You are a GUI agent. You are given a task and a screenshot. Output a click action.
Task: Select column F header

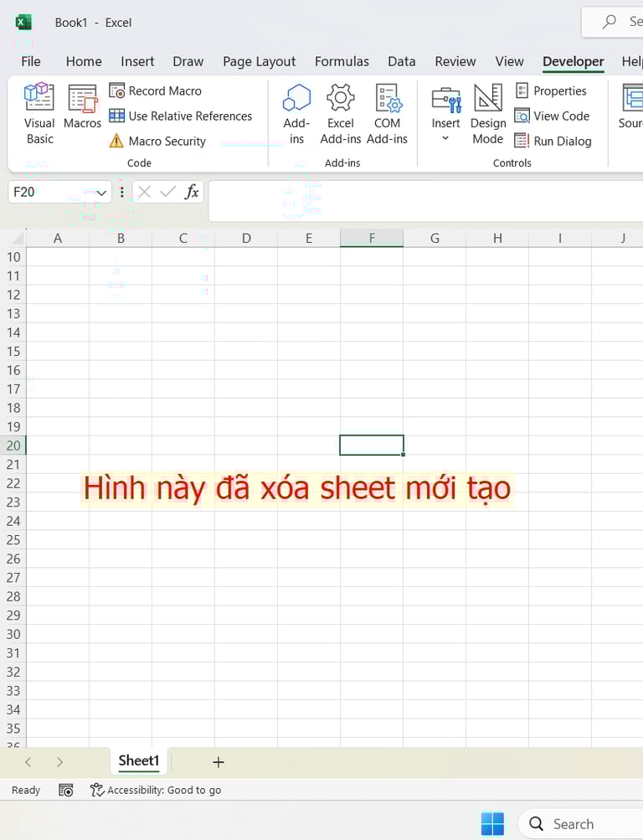pos(372,238)
